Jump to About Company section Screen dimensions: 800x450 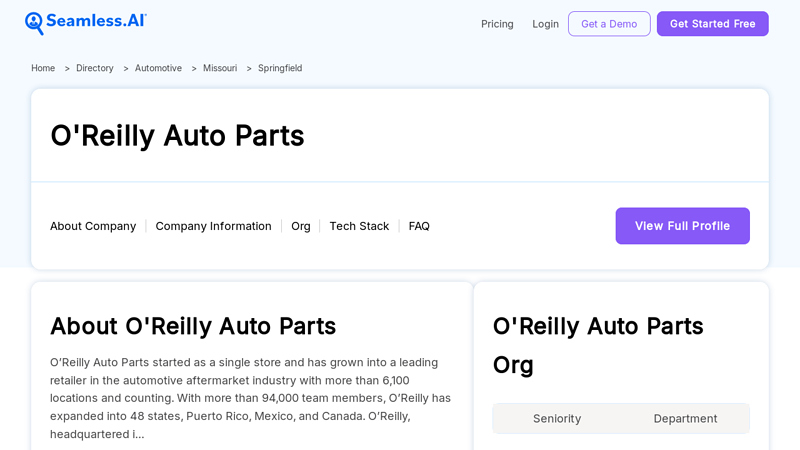[93, 226]
